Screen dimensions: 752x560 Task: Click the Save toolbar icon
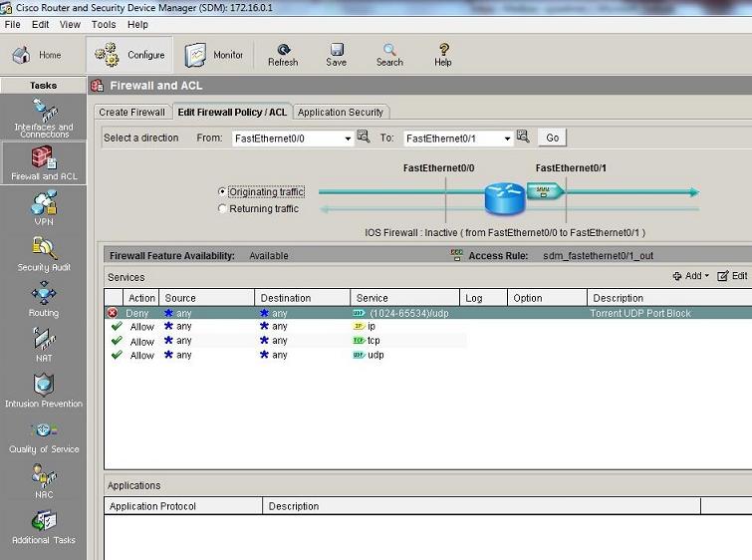(x=337, y=54)
